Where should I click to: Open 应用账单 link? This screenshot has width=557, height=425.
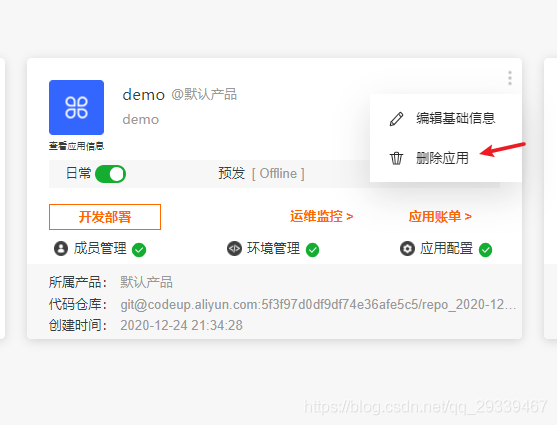[440, 216]
